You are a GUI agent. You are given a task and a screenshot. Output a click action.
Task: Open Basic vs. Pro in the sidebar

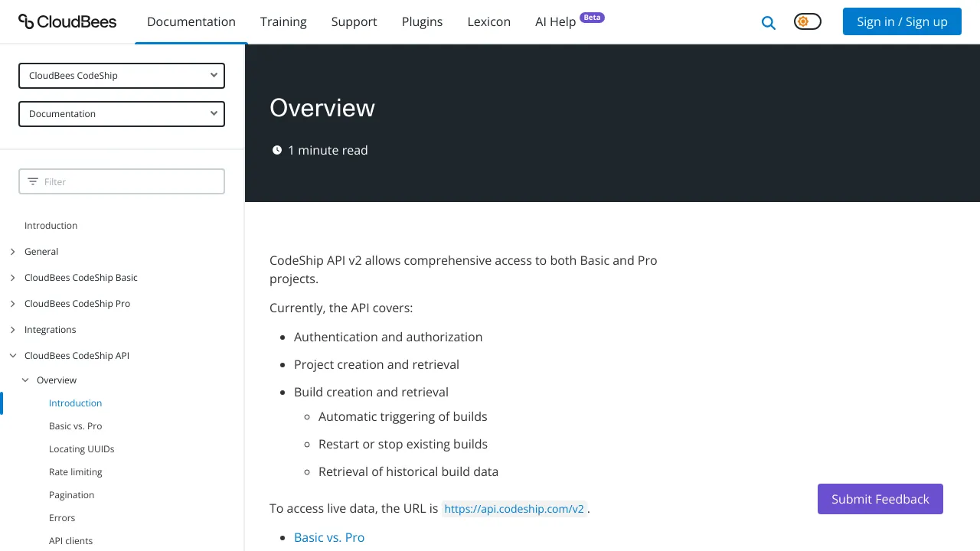[75, 426]
